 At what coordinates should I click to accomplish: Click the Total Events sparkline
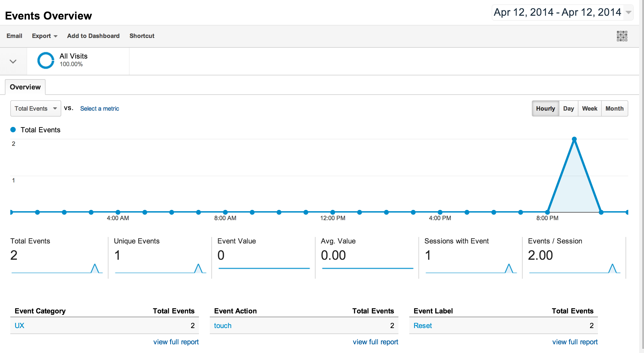[57, 268]
